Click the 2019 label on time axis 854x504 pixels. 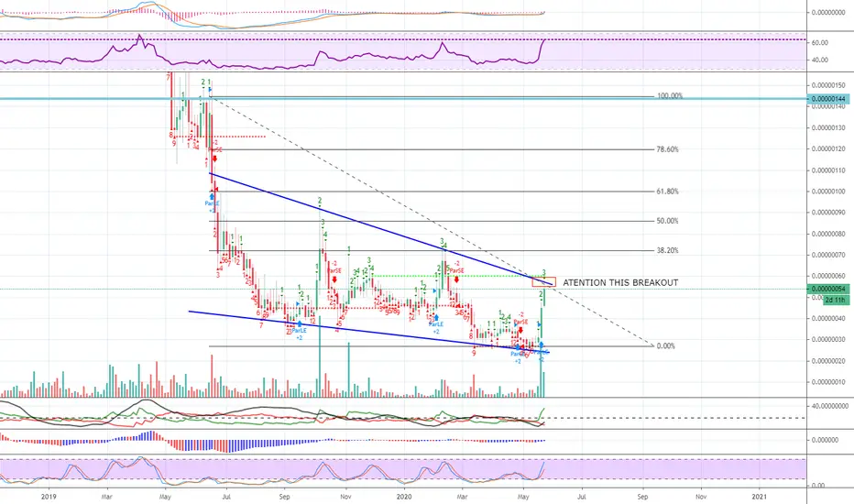tap(49, 497)
